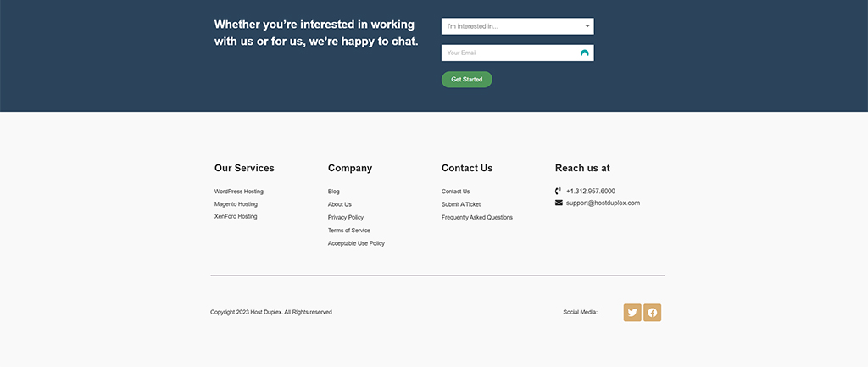
Task: Expand the "I'm interested in..." dropdown
Action: [517, 26]
